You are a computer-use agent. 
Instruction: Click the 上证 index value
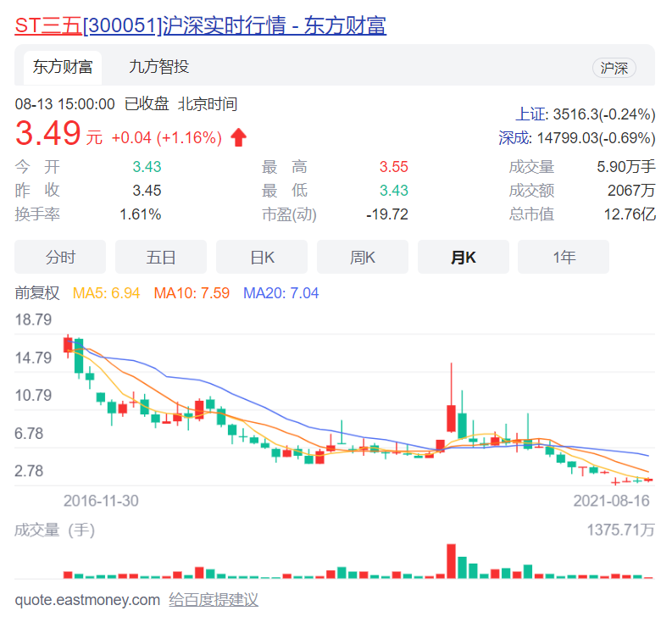pyautogui.click(x=586, y=114)
